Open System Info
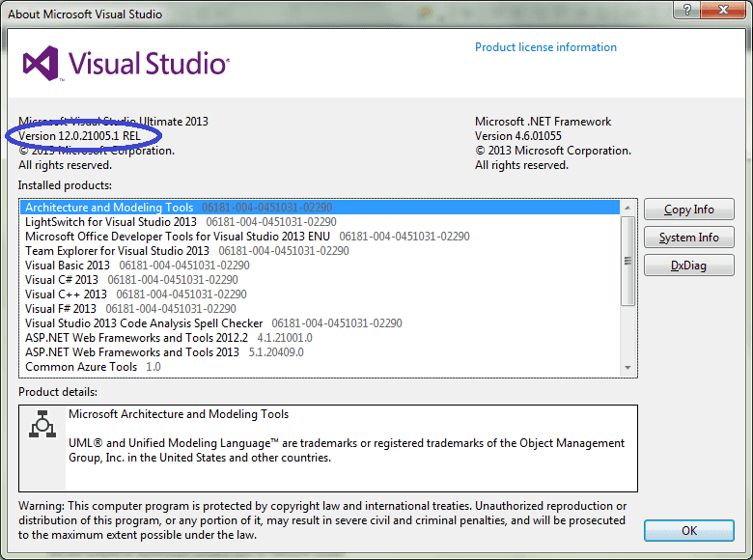The image size is (753, 560). click(688, 238)
